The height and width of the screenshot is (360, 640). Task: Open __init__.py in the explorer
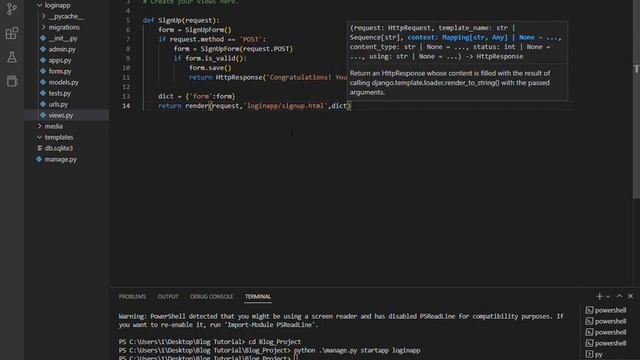pyautogui.click(x=63, y=38)
